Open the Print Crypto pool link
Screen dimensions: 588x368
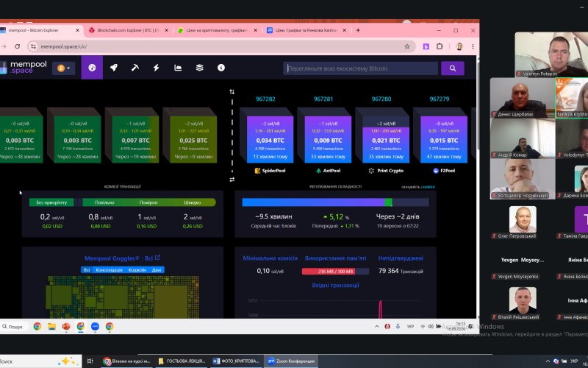pyautogui.click(x=386, y=171)
